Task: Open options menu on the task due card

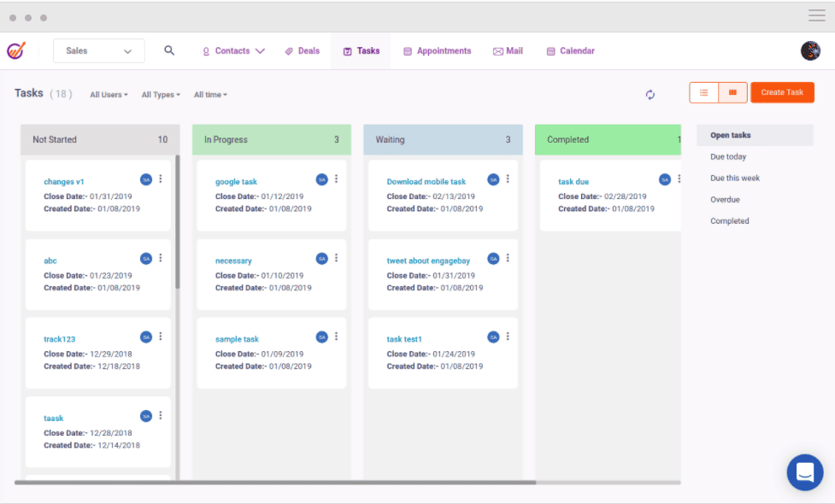Action: [x=680, y=179]
